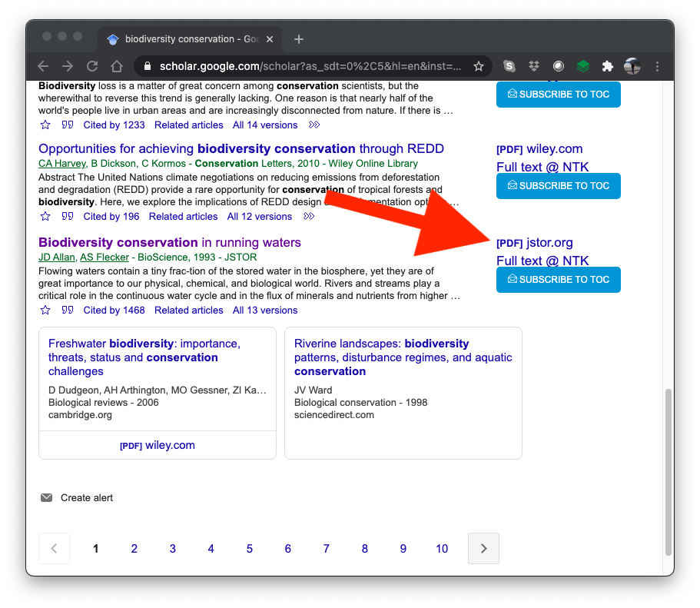Open the Skype extension icon
Viewport: 700px width, 608px height.
[509, 66]
